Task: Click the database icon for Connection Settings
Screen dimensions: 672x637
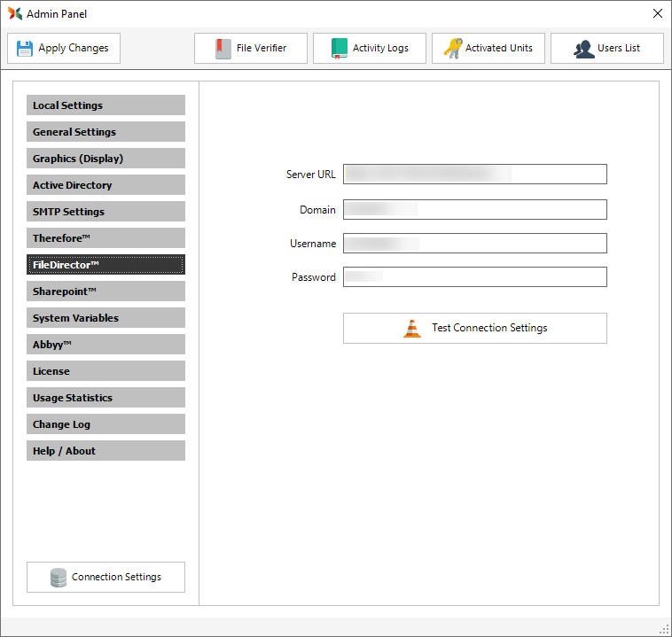Action: (x=59, y=578)
